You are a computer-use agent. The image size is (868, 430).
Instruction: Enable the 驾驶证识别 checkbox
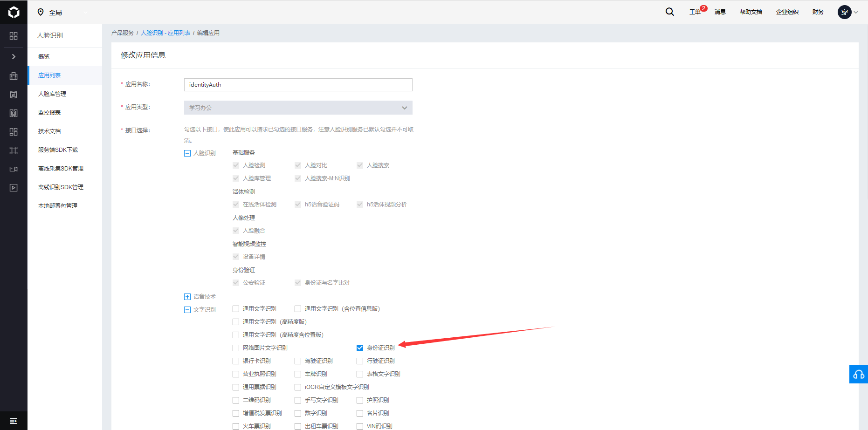298,361
